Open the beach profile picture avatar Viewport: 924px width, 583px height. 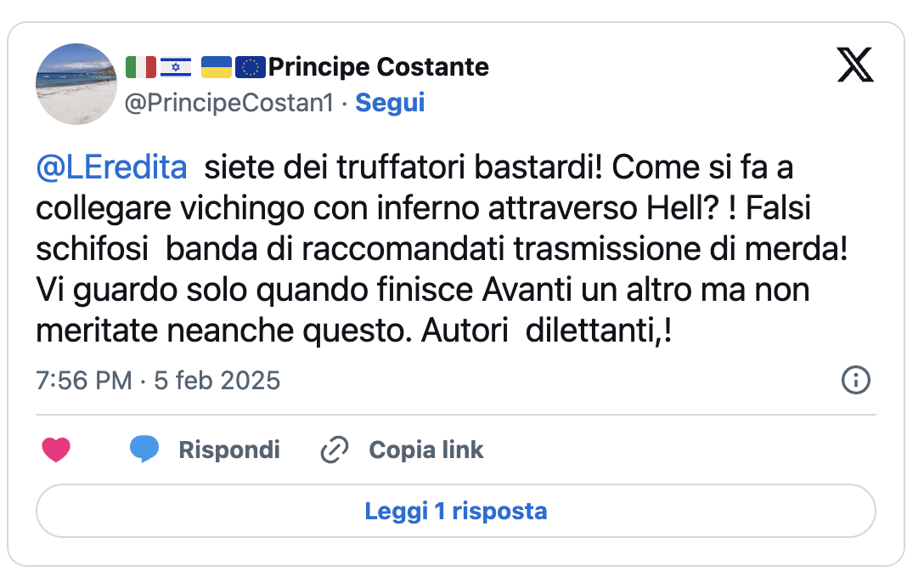coord(76,84)
